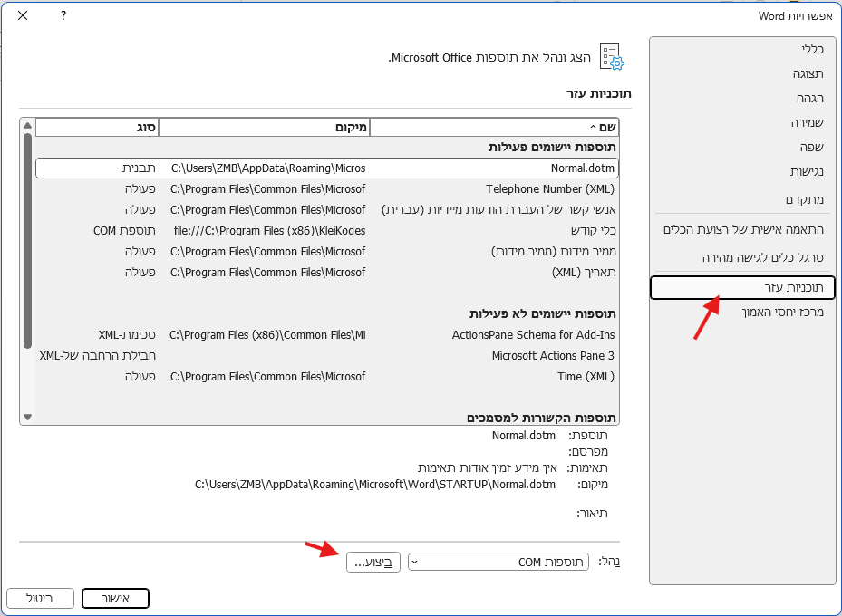Click the help question mark icon
Screen dimensions: 842x616
(x=63, y=16)
